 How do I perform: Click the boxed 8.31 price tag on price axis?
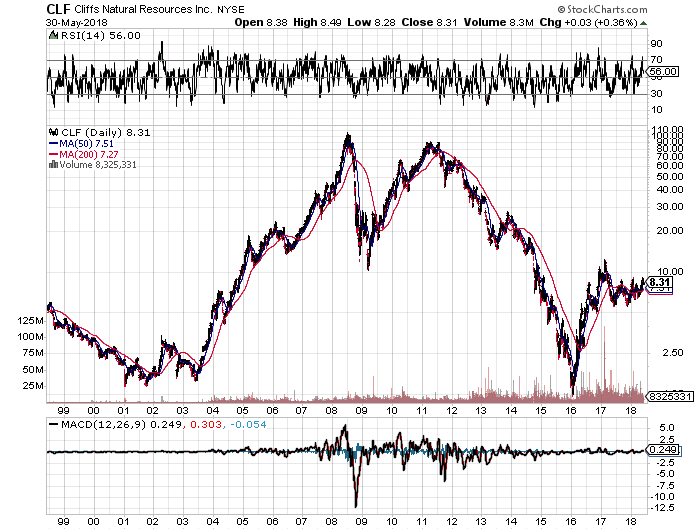click(x=660, y=282)
